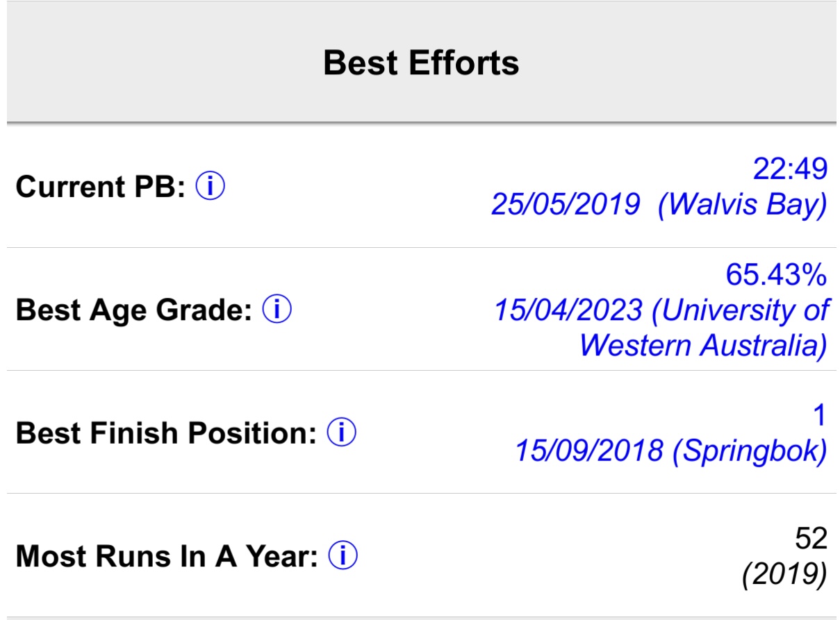Tap the info icon next to Best Age Grade

277,310
